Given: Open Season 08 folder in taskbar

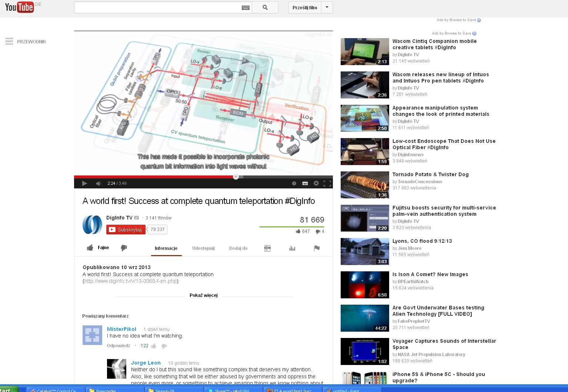Looking at the screenshot, I should click(174, 390).
